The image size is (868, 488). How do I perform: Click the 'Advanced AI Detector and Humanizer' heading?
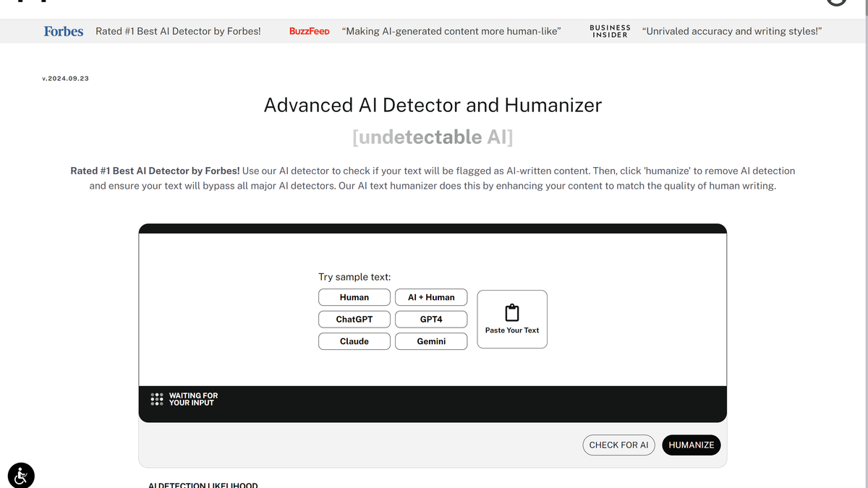coord(433,105)
